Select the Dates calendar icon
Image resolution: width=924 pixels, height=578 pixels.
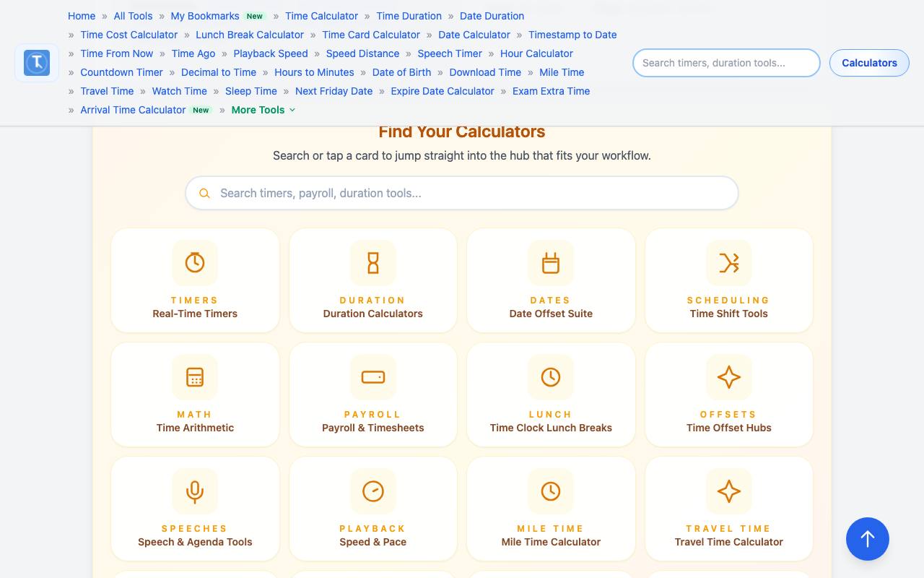pos(551,263)
